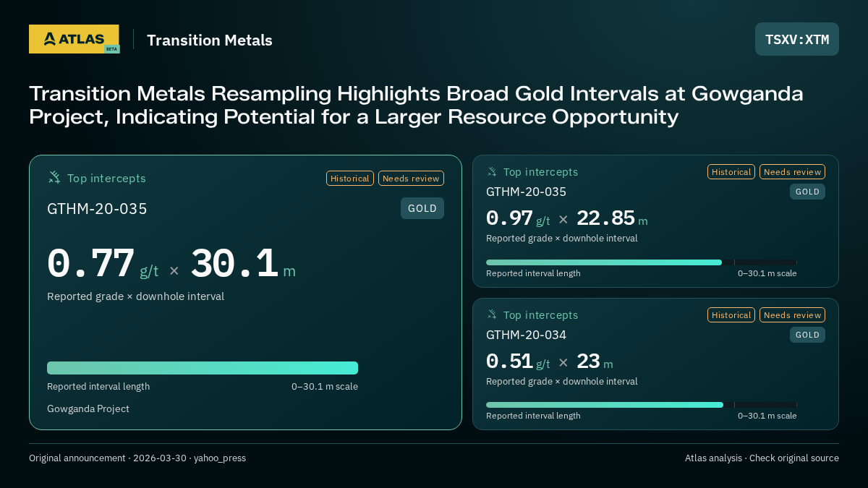
Task: Click the TSXV:XTM ticker badge
Action: [797, 39]
